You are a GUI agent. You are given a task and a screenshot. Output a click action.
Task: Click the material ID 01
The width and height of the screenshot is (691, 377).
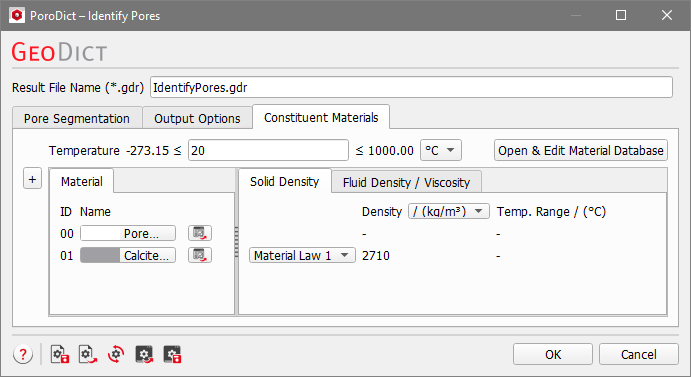point(67,255)
